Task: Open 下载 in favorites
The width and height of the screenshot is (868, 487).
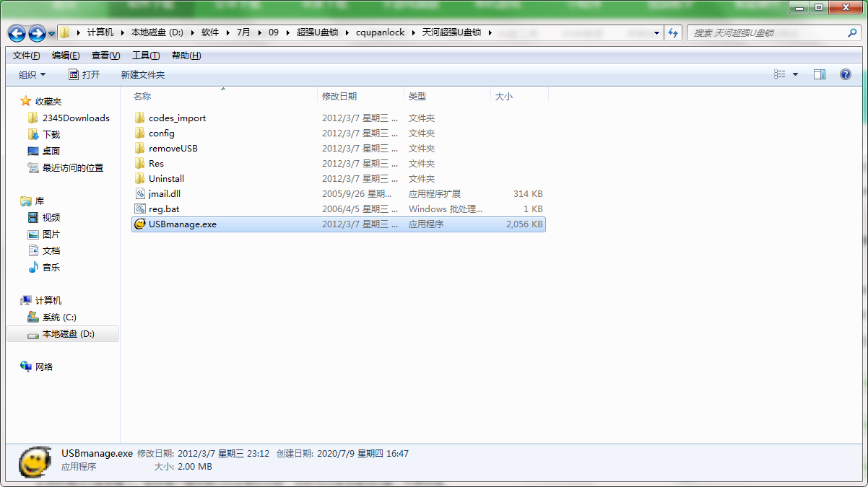Action: 51,134
